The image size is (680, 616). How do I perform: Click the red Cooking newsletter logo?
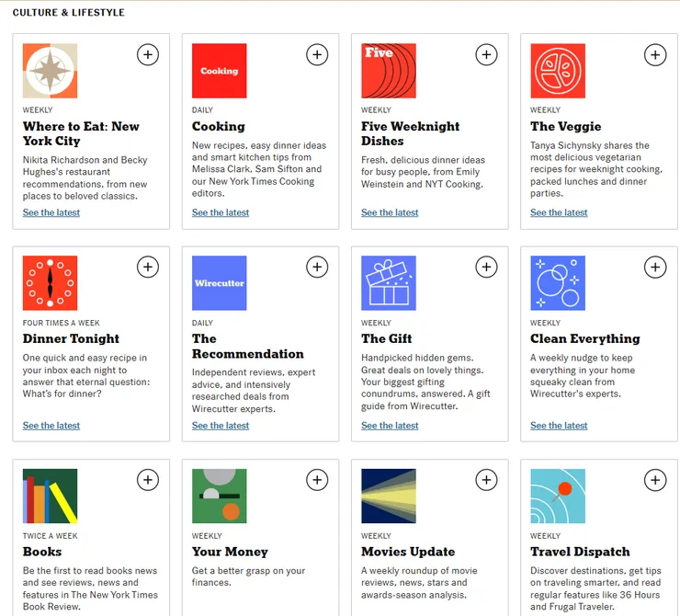(219, 71)
